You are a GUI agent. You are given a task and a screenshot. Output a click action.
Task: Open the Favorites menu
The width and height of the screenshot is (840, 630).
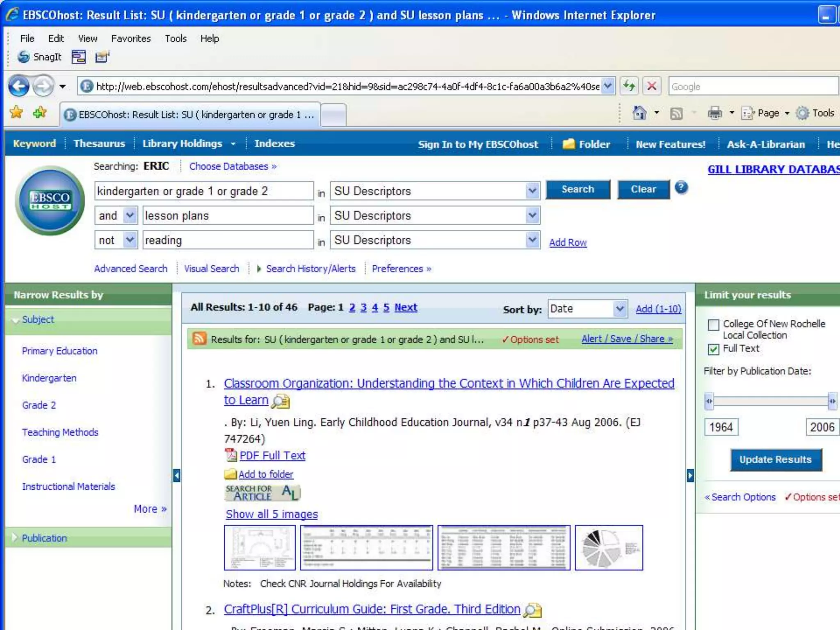pos(131,39)
